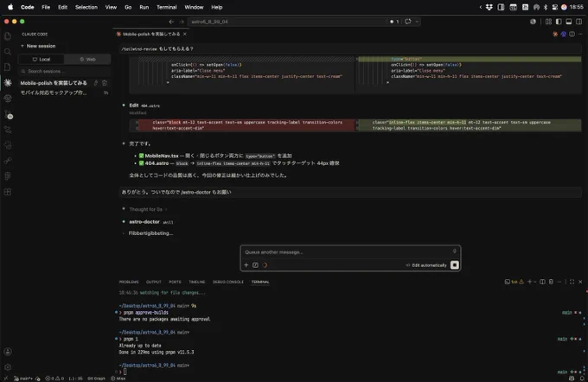Go forward with the right navigation arrow
This screenshot has height=382, width=588.
[x=182, y=22]
